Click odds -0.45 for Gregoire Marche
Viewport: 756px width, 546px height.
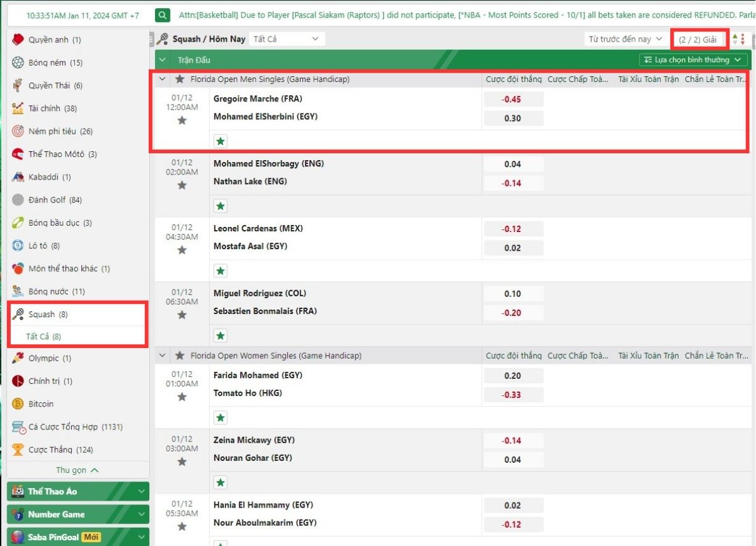pyautogui.click(x=513, y=100)
